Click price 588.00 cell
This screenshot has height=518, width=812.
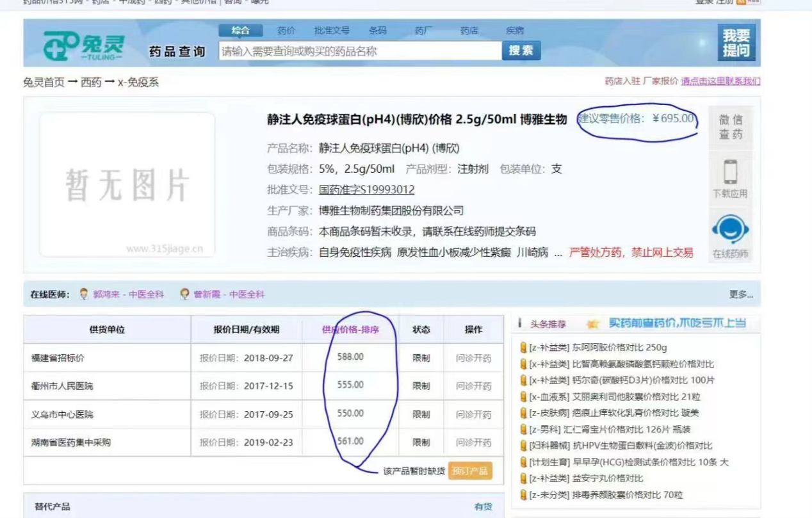tap(350, 357)
